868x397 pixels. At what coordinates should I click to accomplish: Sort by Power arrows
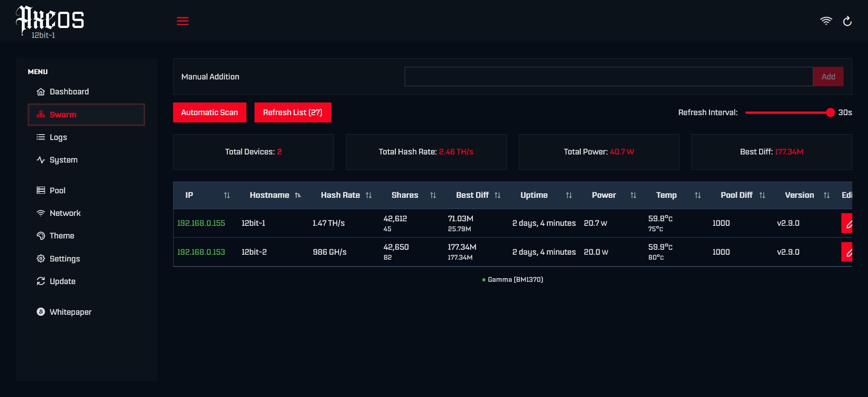tap(633, 196)
